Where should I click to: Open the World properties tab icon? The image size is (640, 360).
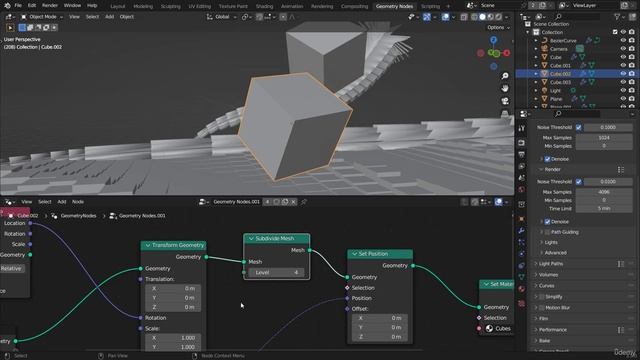[522, 190]
